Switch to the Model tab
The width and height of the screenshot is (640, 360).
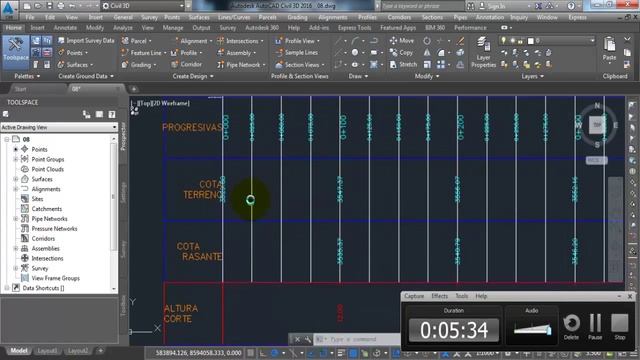18,351
